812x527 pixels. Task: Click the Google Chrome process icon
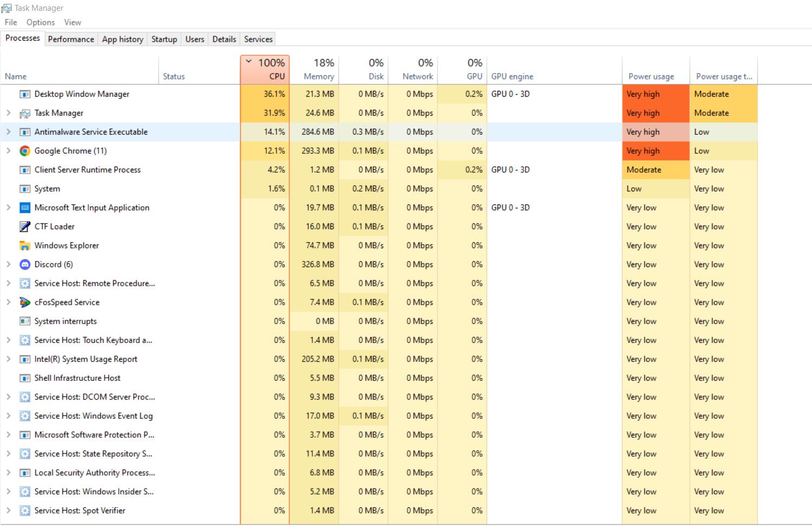[x=25, y=151]
